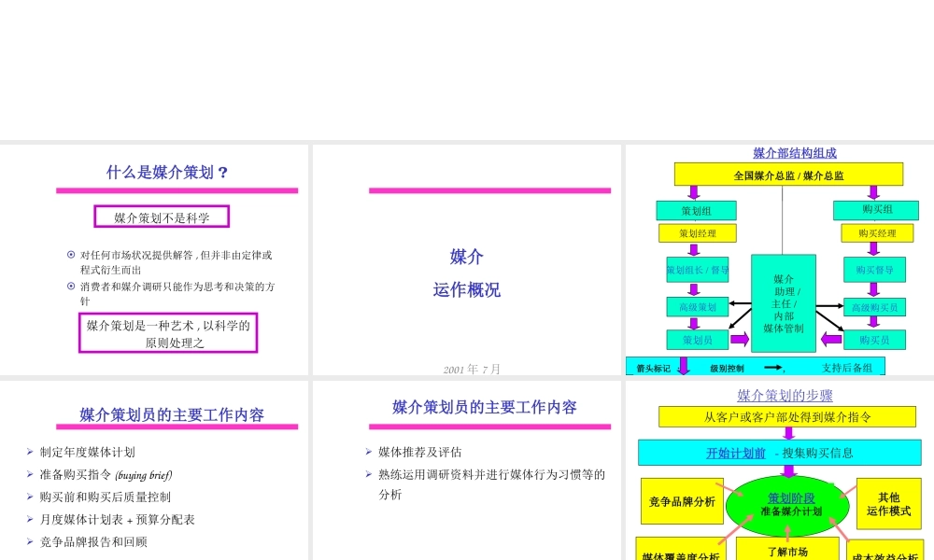Select bullet '熟练运用调研资料并进行媒体行为习惯等的分析'

click(x=491, y=484)
